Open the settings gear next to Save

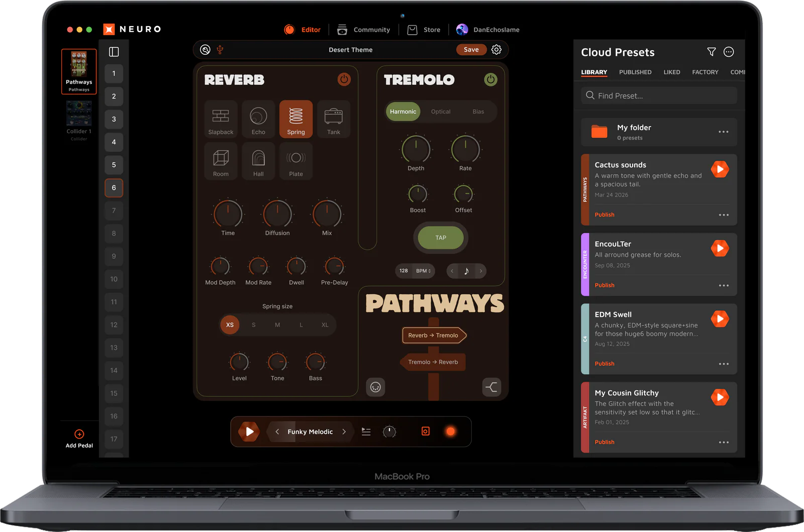[496, 50]
